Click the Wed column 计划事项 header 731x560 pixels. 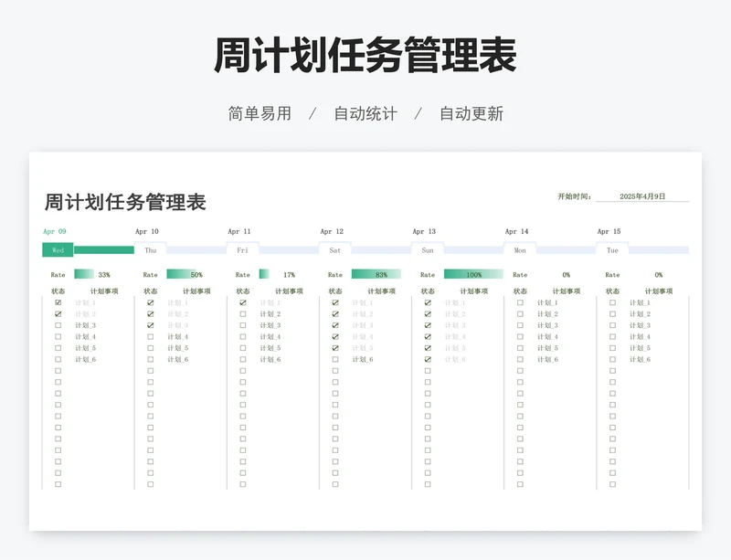[104, 291]
